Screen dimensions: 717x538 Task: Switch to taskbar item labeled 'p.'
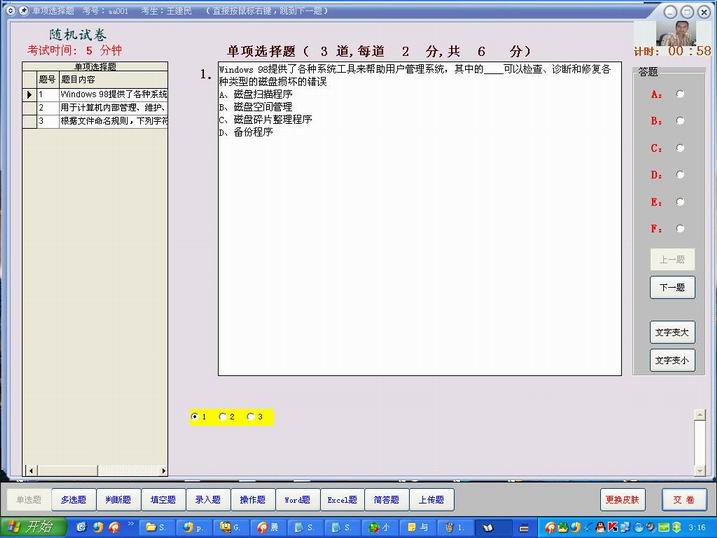194,527
